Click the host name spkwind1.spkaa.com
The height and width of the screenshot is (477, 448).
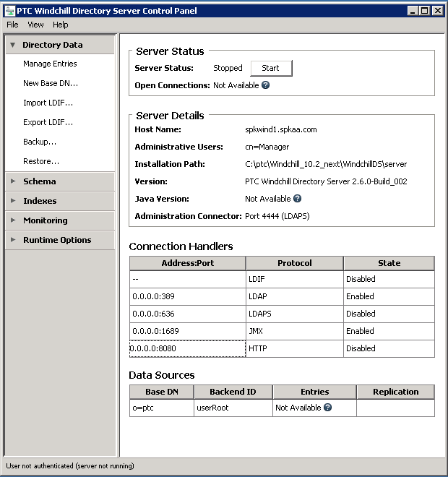[x=280, y=129]
